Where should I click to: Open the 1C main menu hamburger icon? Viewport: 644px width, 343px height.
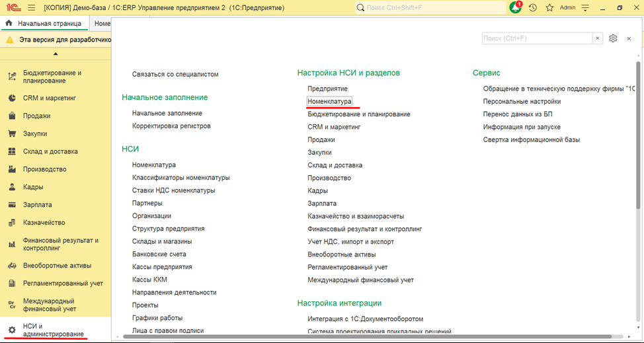pos(31,8)
